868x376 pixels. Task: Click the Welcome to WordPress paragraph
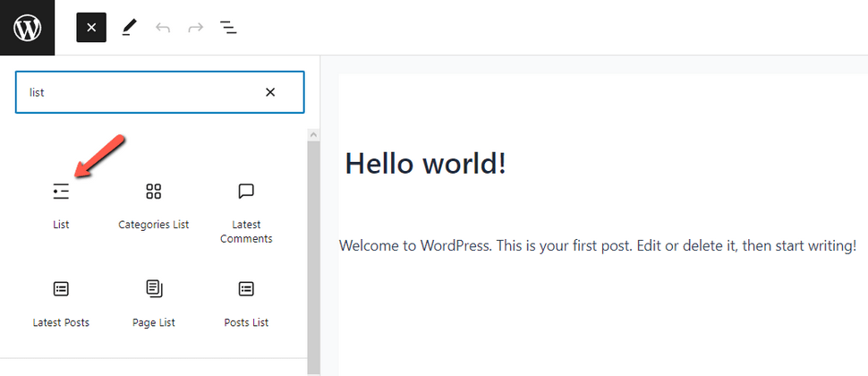point(598,245)
